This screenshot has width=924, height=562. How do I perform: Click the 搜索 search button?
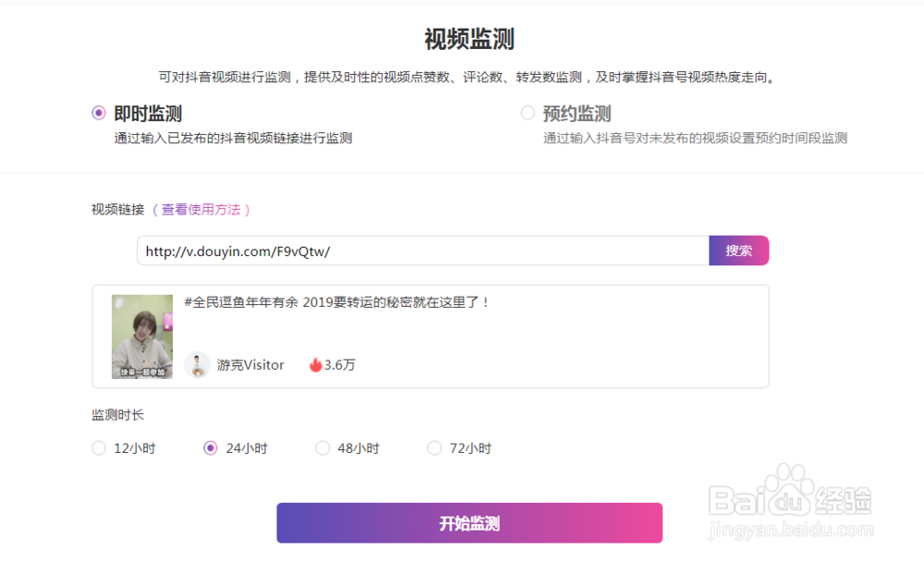click(739, 250)
